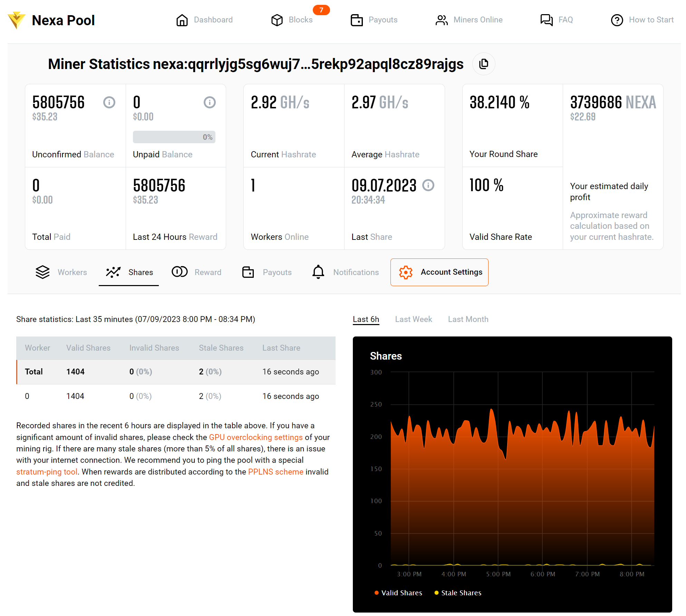
Task: Switch to the Workers tab
Action: pos(61,272)
